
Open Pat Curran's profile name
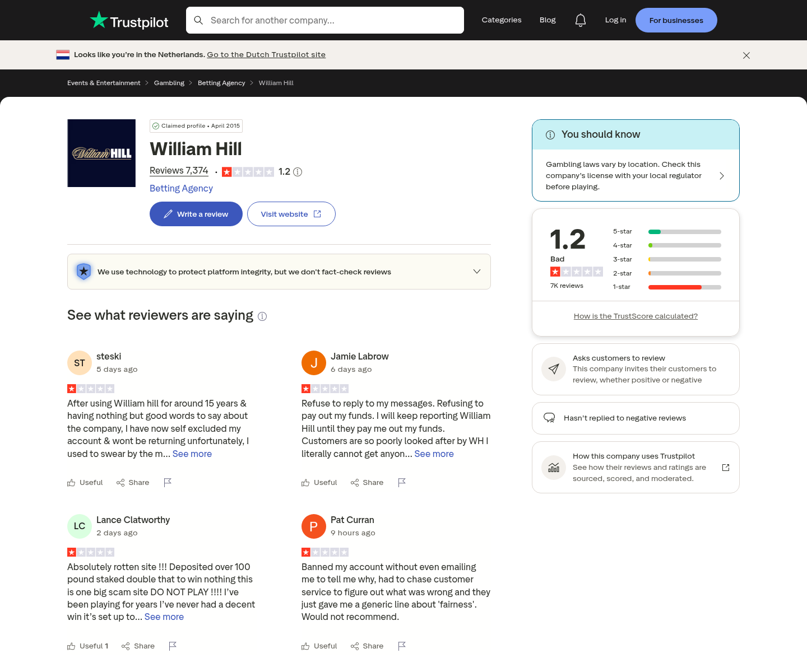(353, 520)
